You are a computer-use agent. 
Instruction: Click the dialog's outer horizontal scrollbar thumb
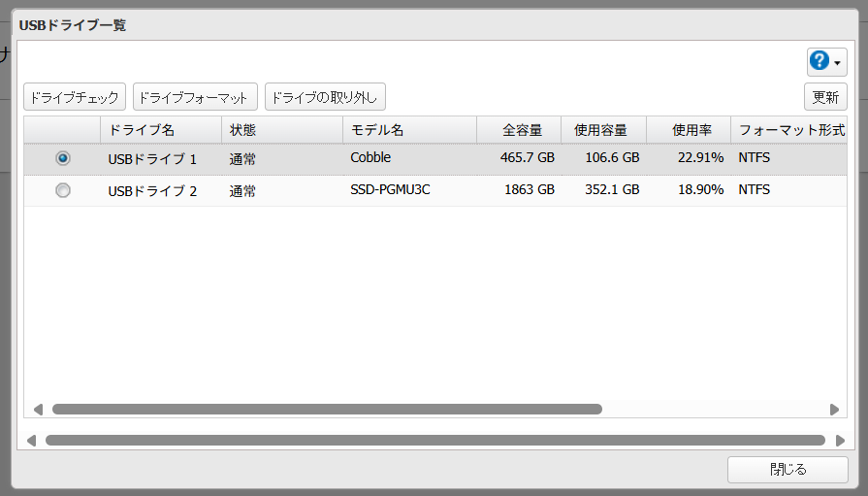435,441
